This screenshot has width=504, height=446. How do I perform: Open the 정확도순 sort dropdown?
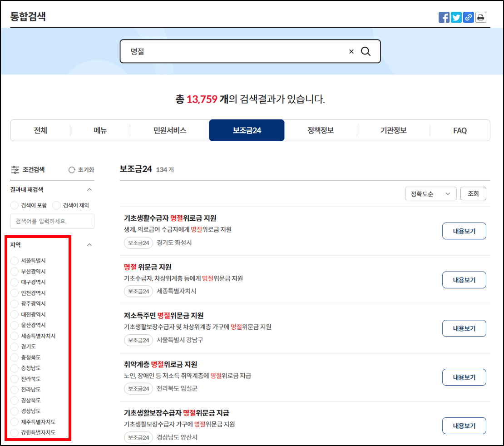[x=430, y=193]
